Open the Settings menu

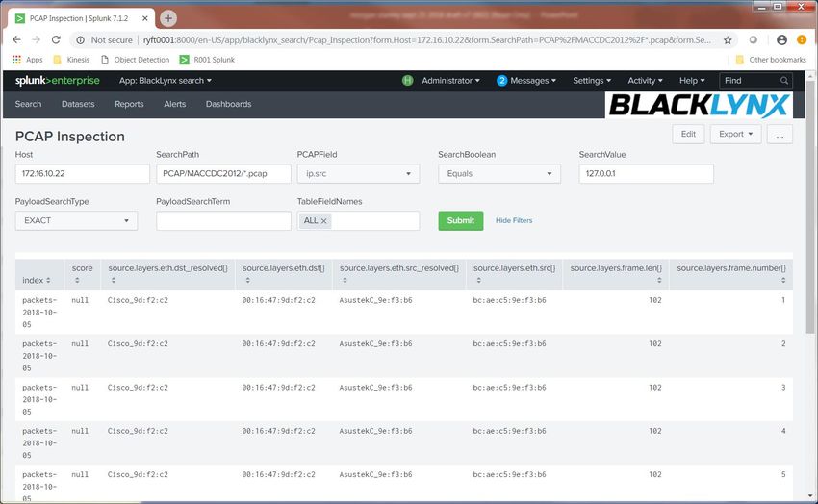pyautogui.click(x=592, y=80)
